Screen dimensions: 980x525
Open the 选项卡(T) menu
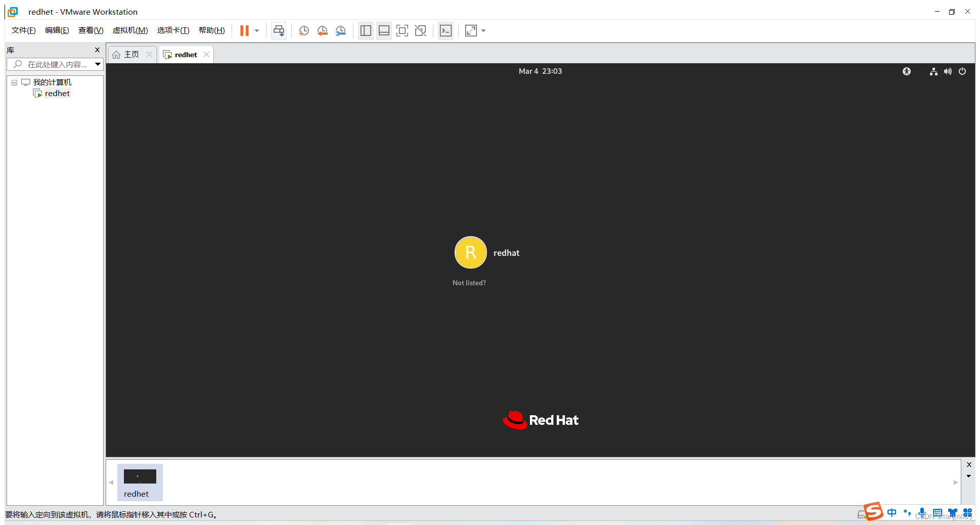click(173, 30)
